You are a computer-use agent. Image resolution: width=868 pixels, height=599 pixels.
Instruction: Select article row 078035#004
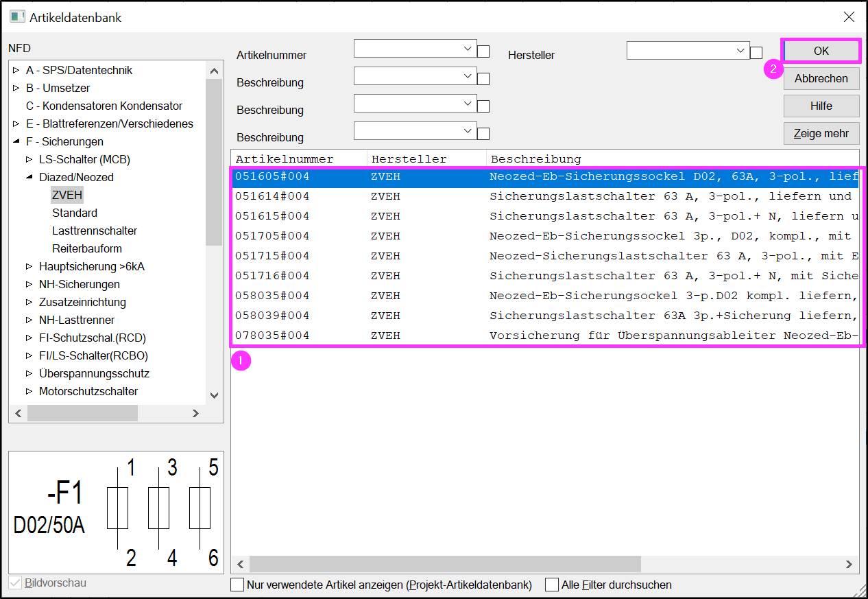[x=545, y=336]
